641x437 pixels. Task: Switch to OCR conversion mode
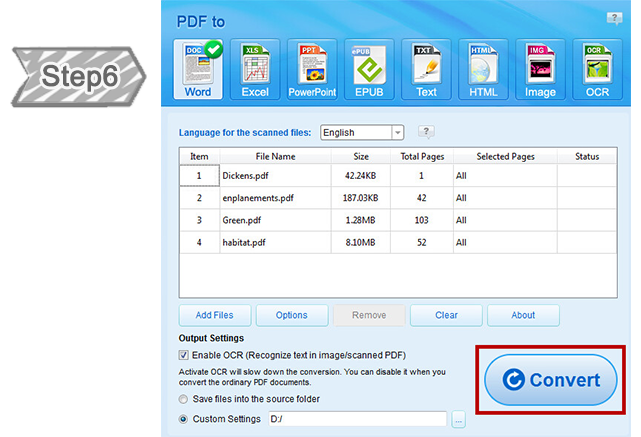click(597, 70)
